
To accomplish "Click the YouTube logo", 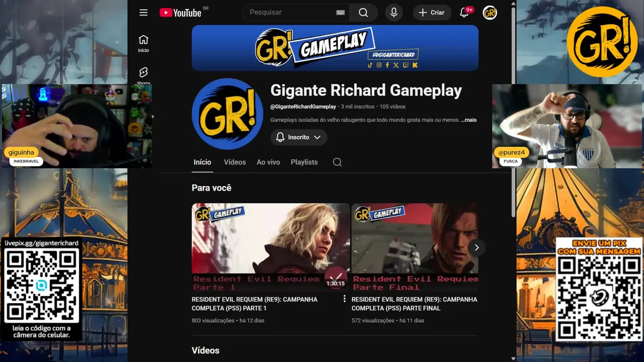I will click(180, 13).
